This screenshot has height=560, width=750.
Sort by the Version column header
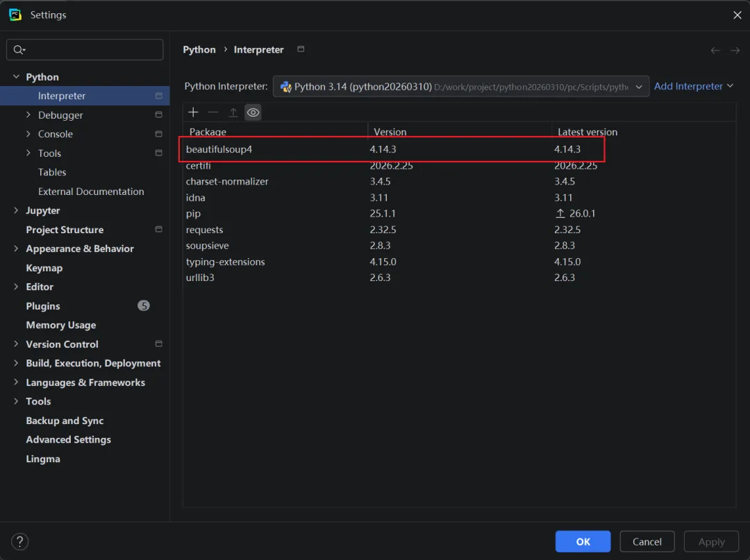(460, 131)
